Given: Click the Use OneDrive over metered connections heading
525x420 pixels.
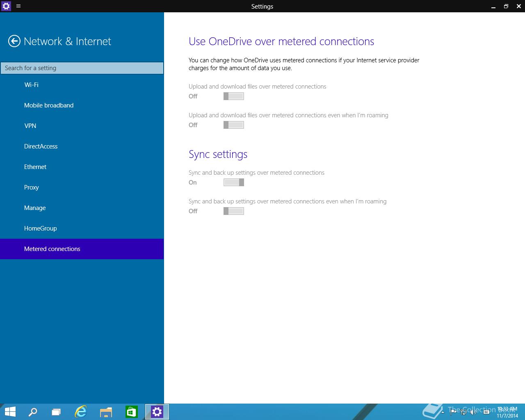Looking at the screenshot, I should (x=281, y=41).
